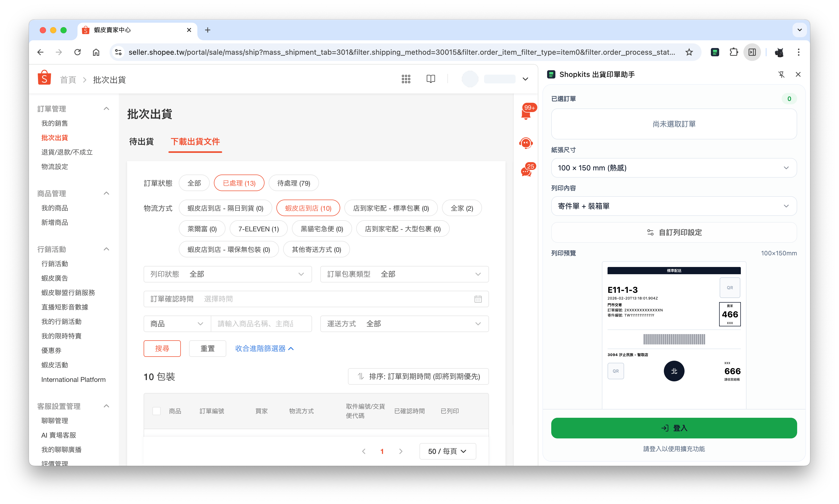Open the tab search chevron in title bar
This screenshot has height=504, width=839.
point(799,30)
